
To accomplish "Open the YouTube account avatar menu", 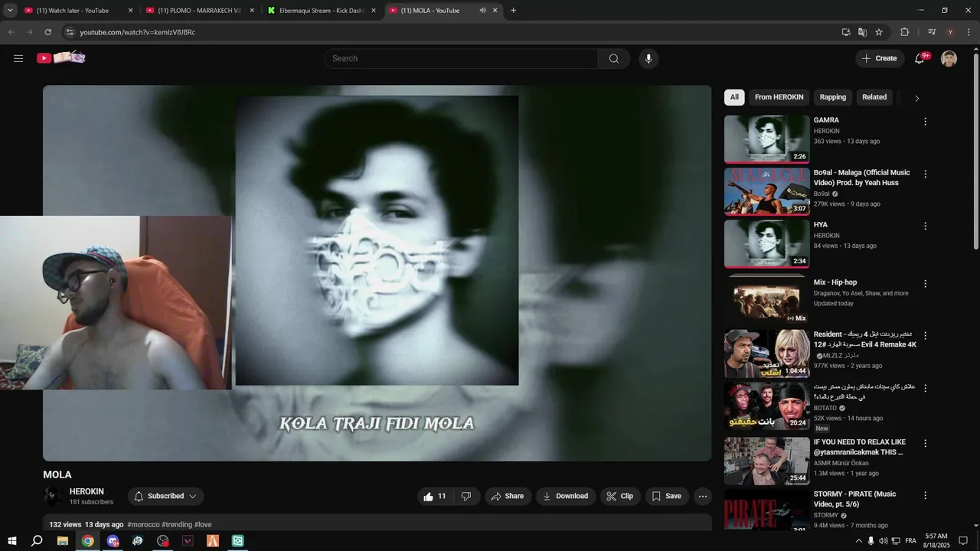I will pos(949,58).
